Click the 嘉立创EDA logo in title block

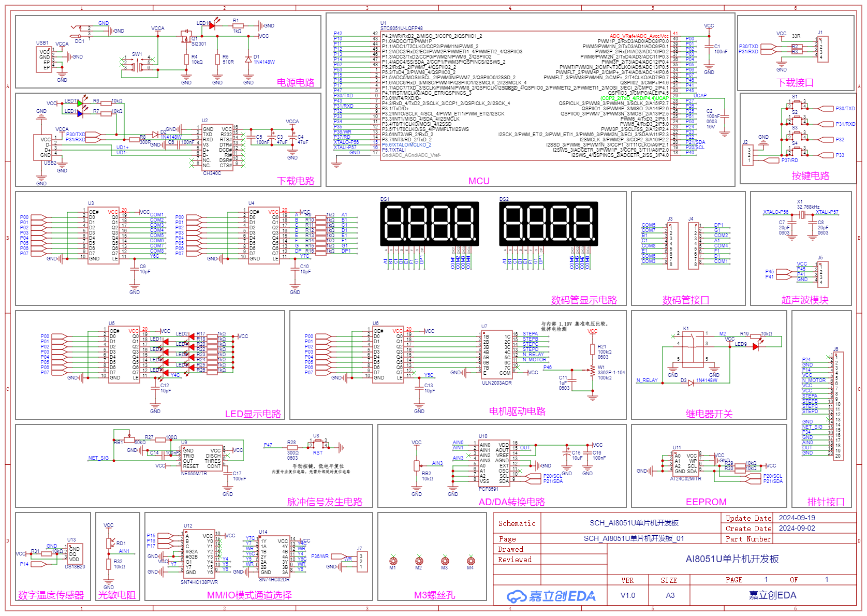(x=551, y=596)
